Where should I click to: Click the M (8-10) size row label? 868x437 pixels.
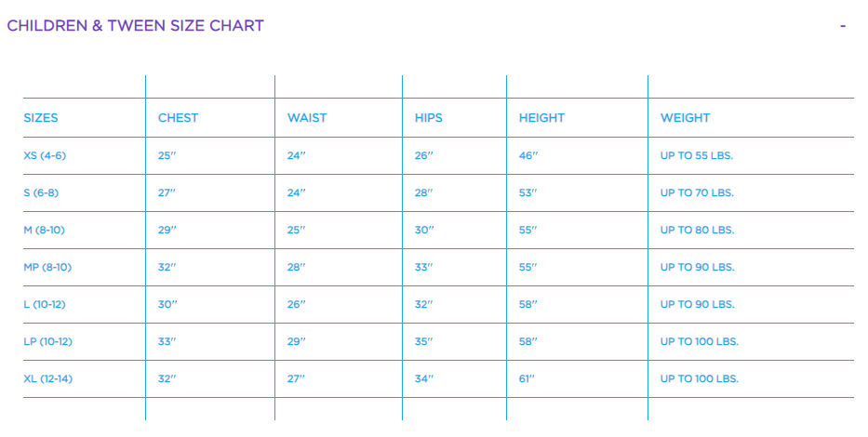point(45,230)
